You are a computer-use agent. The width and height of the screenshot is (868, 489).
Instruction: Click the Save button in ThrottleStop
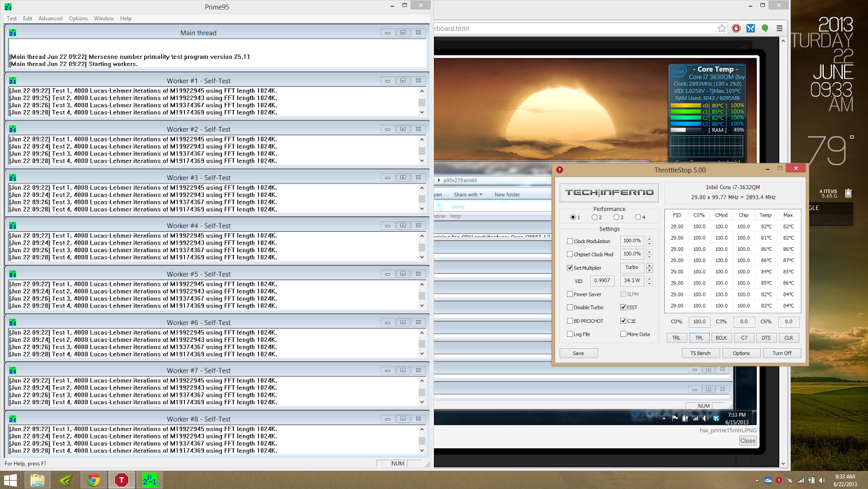[578, 353]
